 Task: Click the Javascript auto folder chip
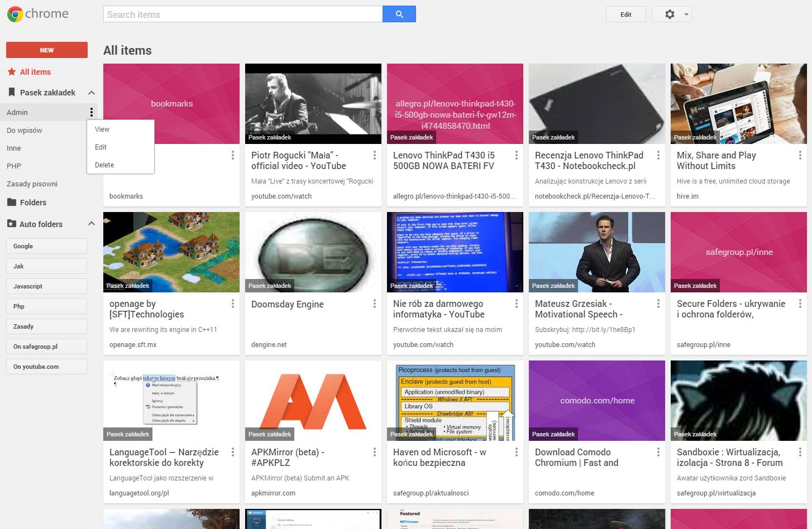[x=46, y=286]
